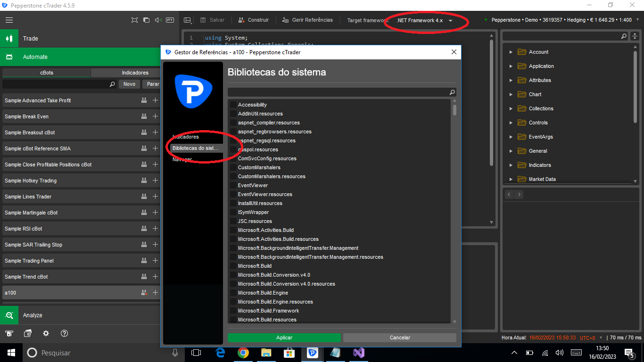The image size is (644, 362).
Task: Check the AddInUtil.resources checkbox
Action: coord(233,114)
